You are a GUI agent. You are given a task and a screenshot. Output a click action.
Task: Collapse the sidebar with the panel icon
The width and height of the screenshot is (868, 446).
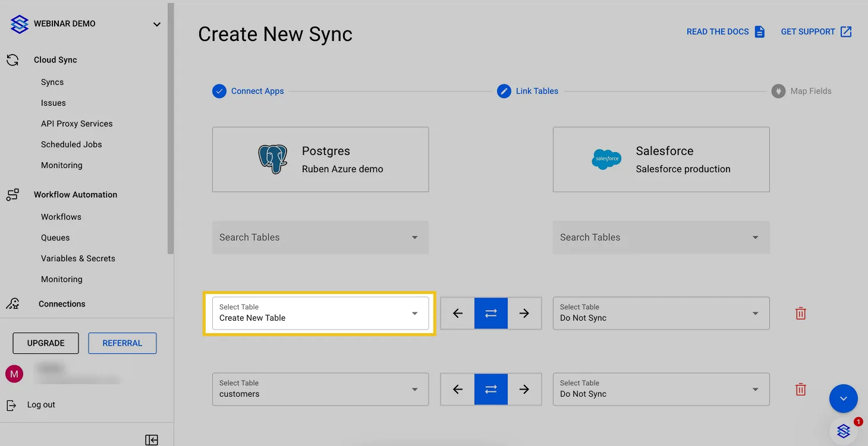(152, 439)
